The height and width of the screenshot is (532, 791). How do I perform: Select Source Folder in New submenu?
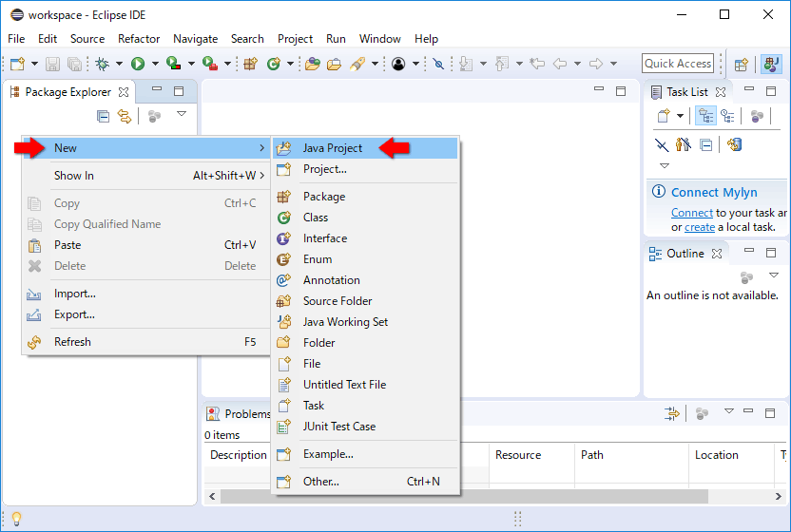(x=366, y=301)
